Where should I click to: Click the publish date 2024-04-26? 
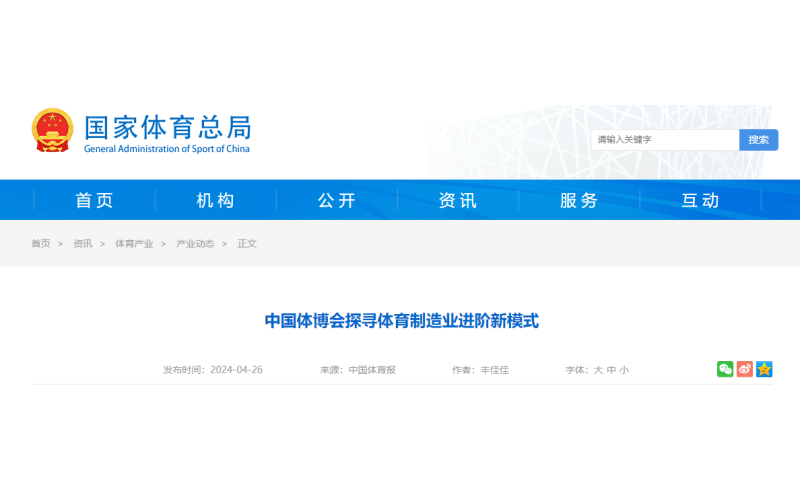tap(236, 370)
